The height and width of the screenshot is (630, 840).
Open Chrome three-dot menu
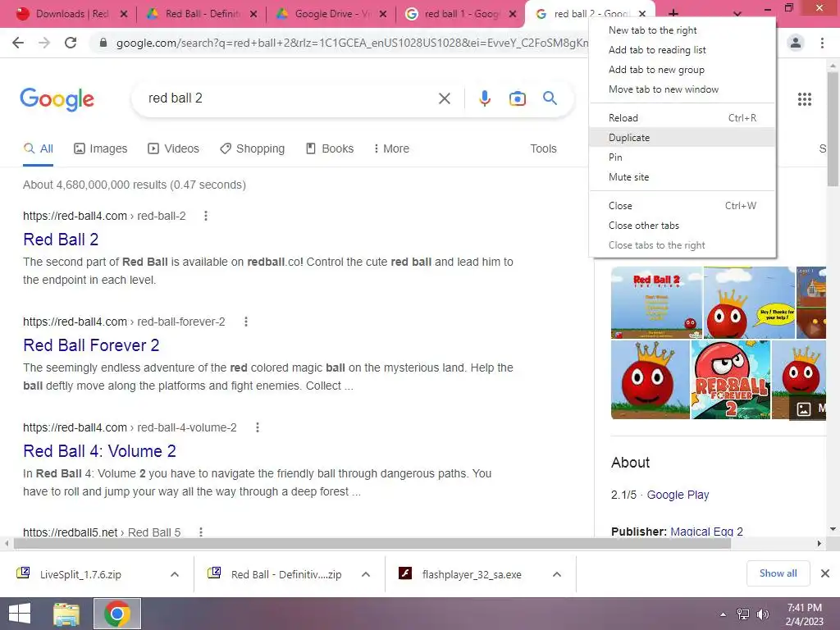(x=822, y=43)
